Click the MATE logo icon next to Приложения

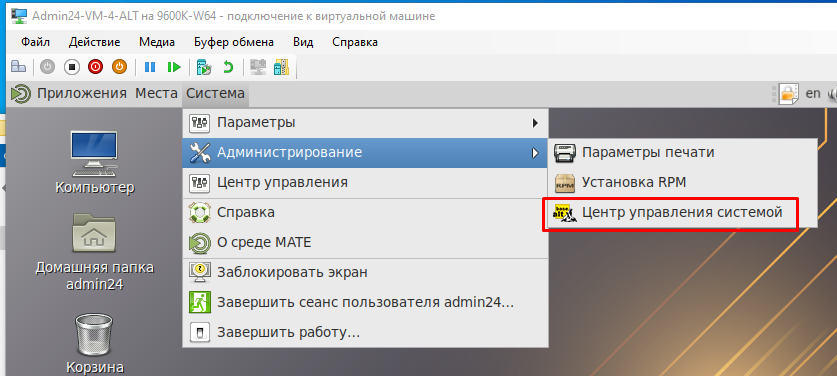[21, 93]
